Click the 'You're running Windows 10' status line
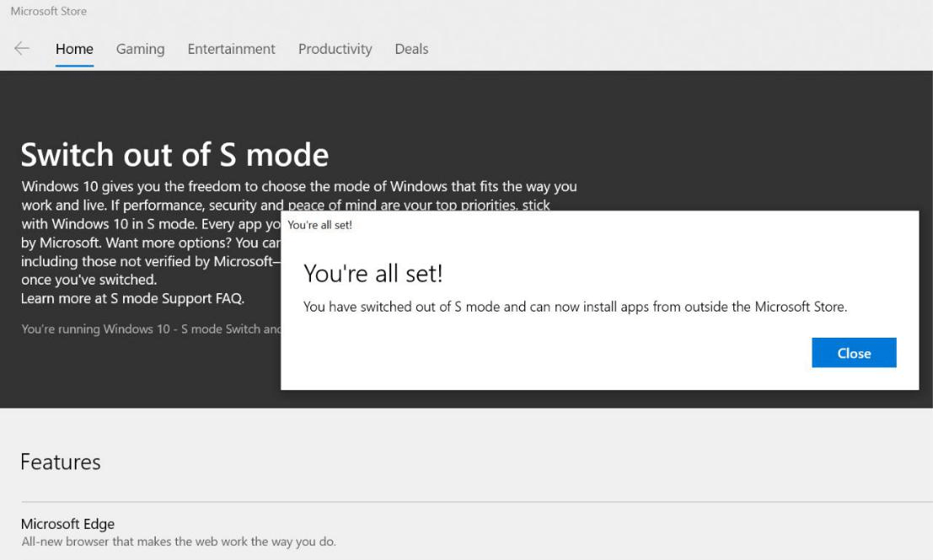The height and width of the screenshot is (560, 933). click(152, 328)
